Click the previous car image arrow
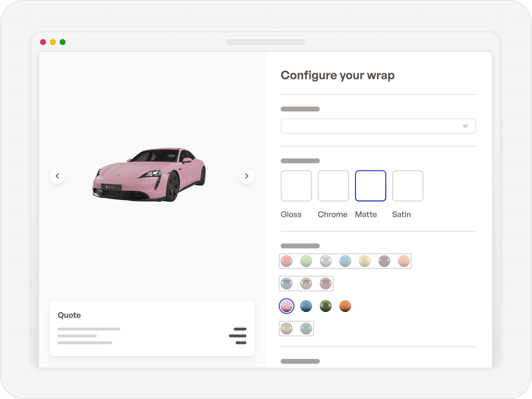Screen dimensions: 532x399 point(58,176)
